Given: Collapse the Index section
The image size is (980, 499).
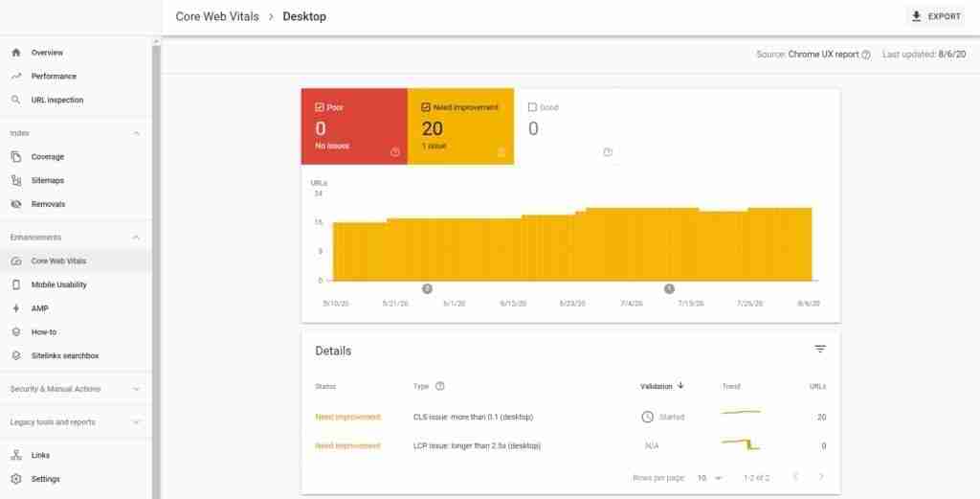Looking at the screenshot, I should (136, 133).
